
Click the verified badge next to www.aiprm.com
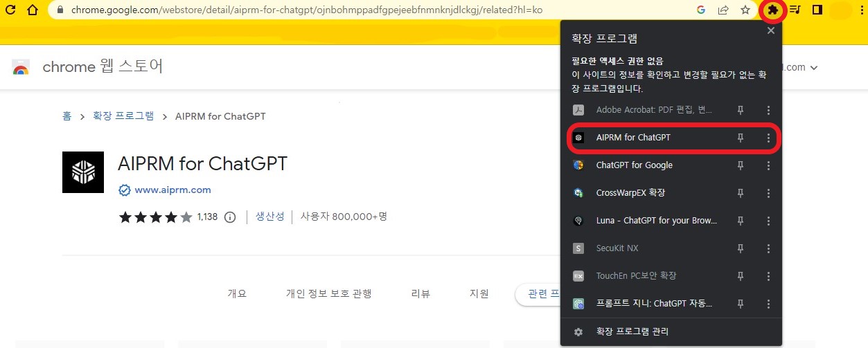point(125,190)
